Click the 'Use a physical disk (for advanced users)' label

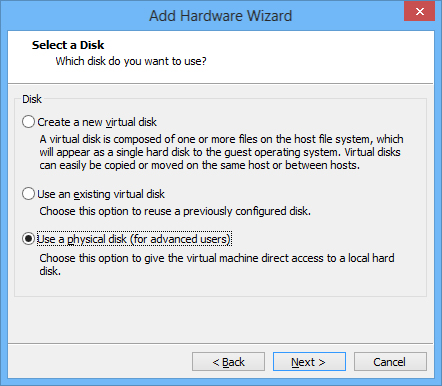click(x=134, y=239)
